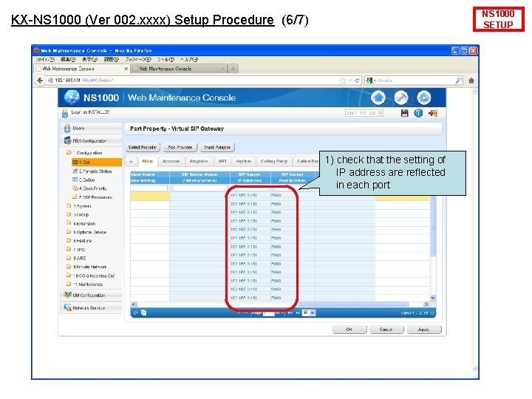Bookmark the page with the star icon
Viewport: 532px width, 399px height.
(x=343, y=81)
